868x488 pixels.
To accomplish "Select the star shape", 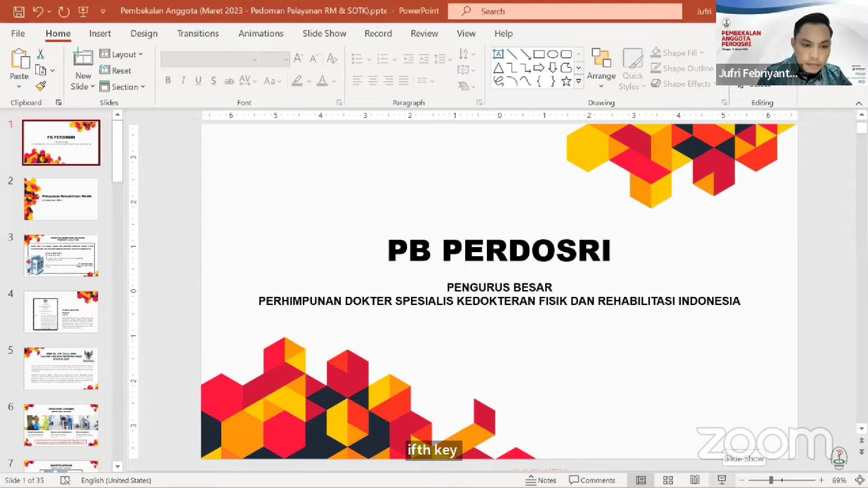I will [566, 81].
